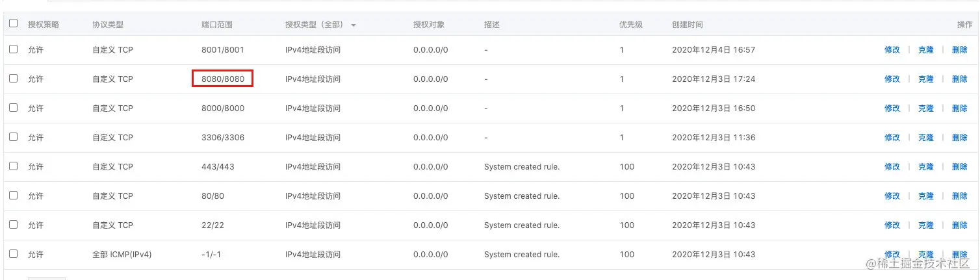Enable checkbox for the 443/443 rule
This screenshot has height=280, width=980.
[x=13, y=166]
